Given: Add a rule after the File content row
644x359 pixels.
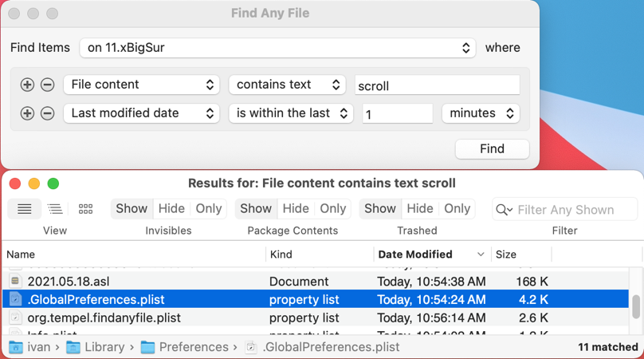Looking at the screenshot, I should coord(27,85).
